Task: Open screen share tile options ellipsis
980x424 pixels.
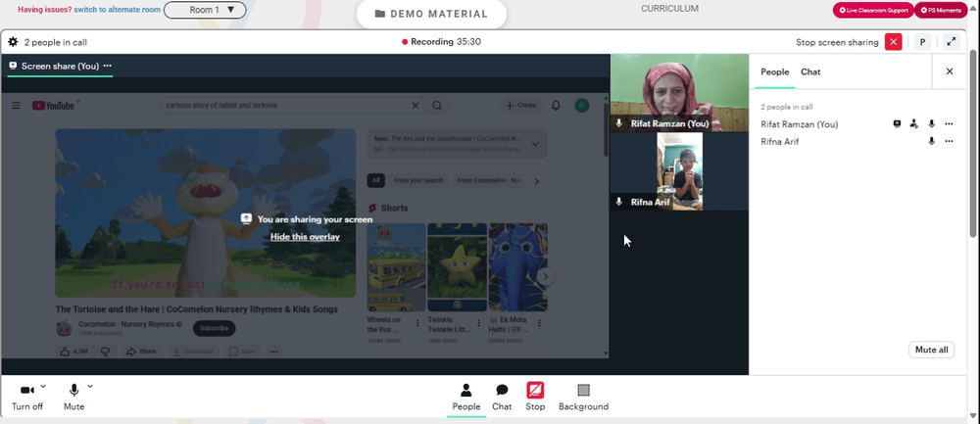Action: click(108, 66)
